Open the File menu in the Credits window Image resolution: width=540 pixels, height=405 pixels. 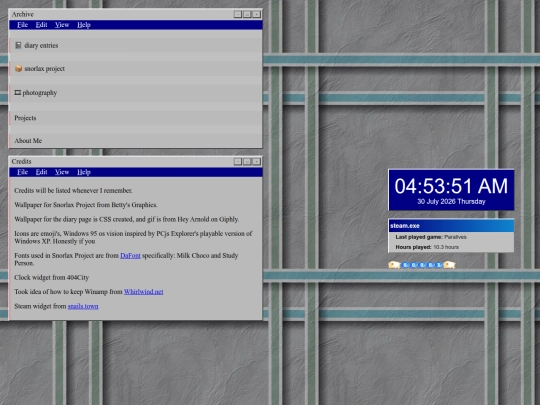[22, 172]
